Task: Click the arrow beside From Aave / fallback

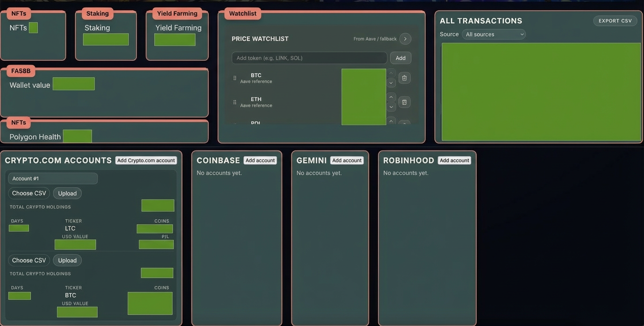Action: click(405, 39)
